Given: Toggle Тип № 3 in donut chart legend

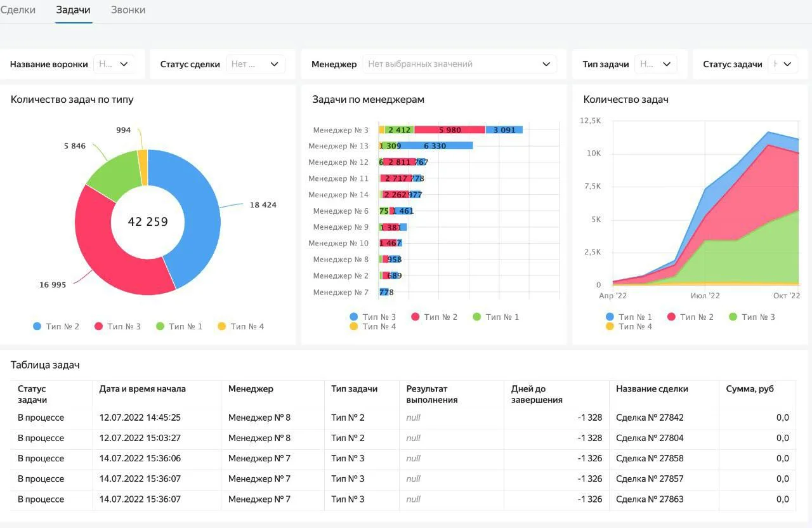Looking at the screenshot, I should (117, 326).
